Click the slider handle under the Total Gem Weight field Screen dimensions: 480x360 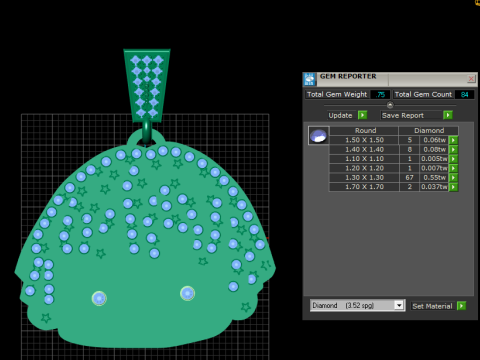(390, 105)
